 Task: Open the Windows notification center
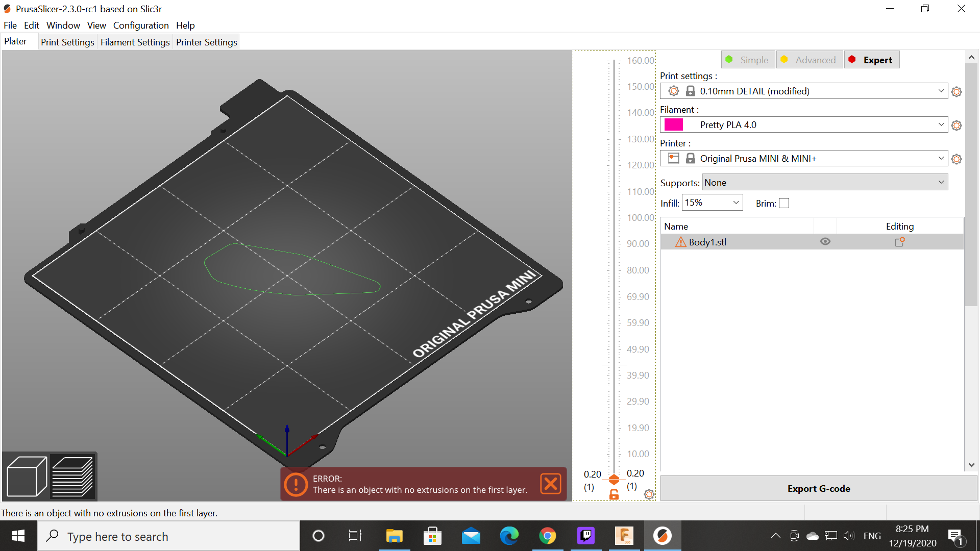point(955,536)
